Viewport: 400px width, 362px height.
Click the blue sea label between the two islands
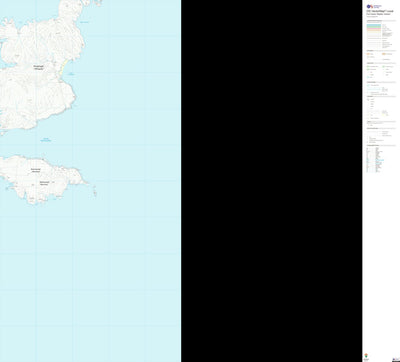point(46,140)
